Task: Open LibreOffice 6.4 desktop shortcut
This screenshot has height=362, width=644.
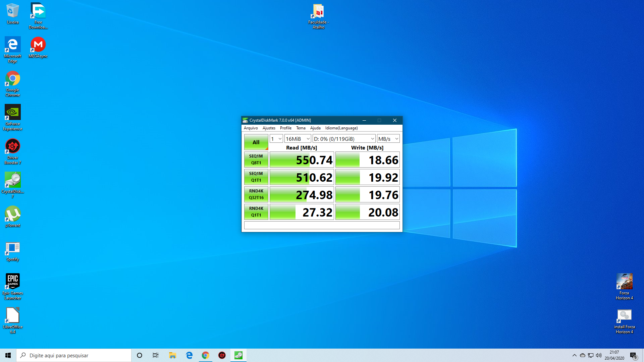Action: click(x=12, y=320)
